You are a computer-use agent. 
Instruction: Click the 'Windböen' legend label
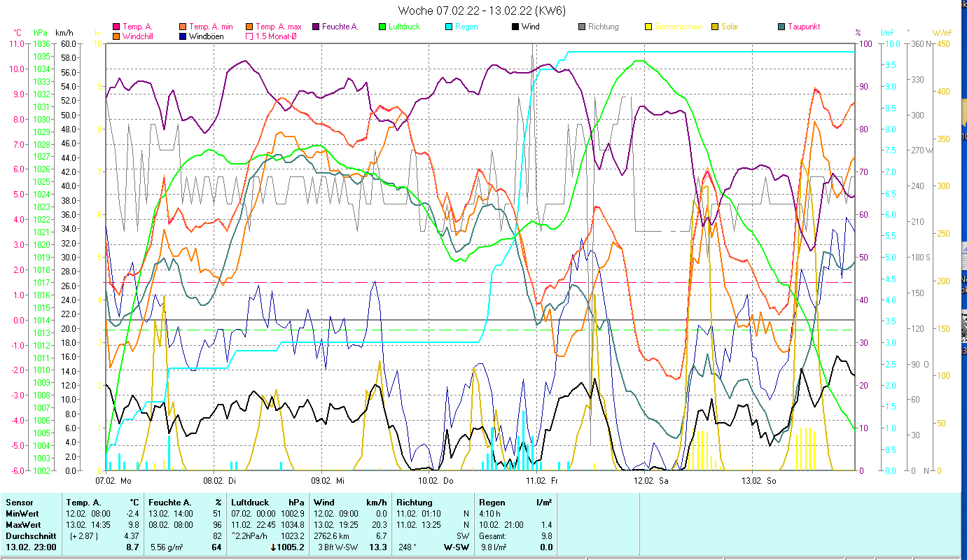[207, 36]
